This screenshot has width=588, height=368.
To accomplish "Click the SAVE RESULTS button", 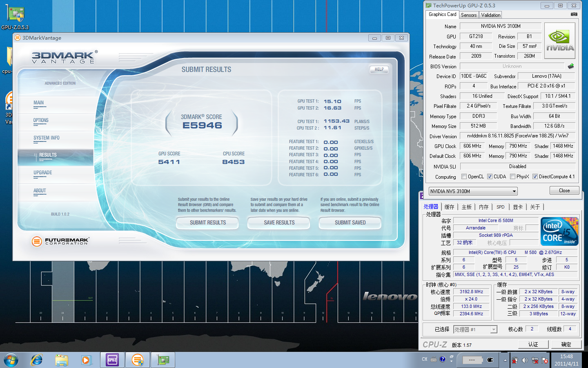I will click(279, 223).
